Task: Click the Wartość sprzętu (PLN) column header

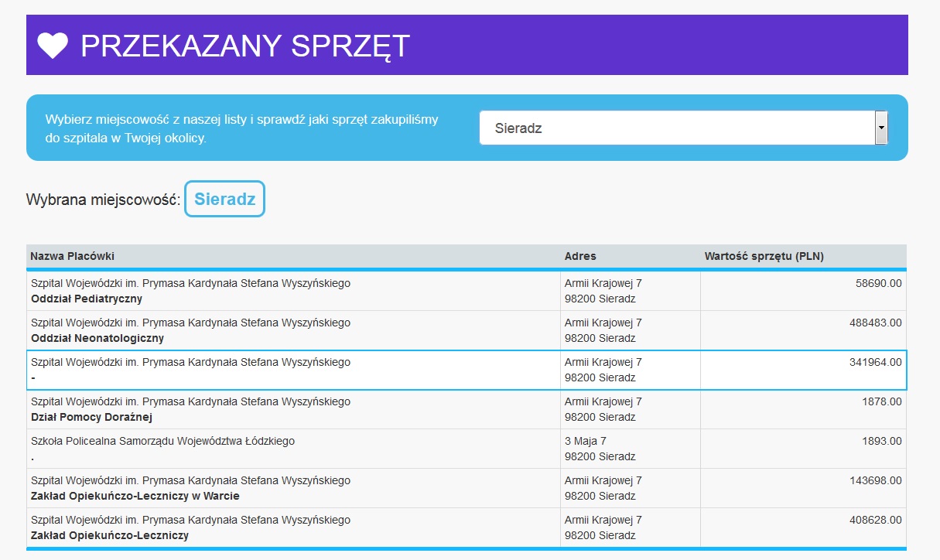Action: pyautogui.click(x=764, y=256)
